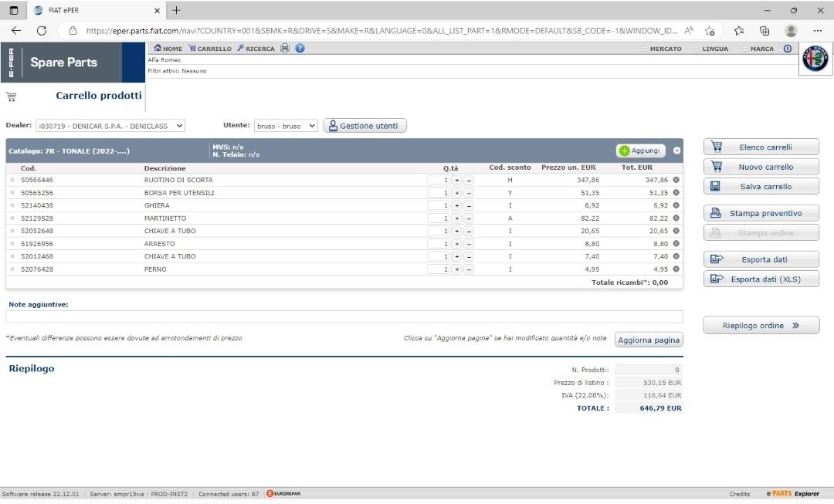Screen dimensions: 834x504
Task: Click Esporta dati button
Action: coord(761,259)
